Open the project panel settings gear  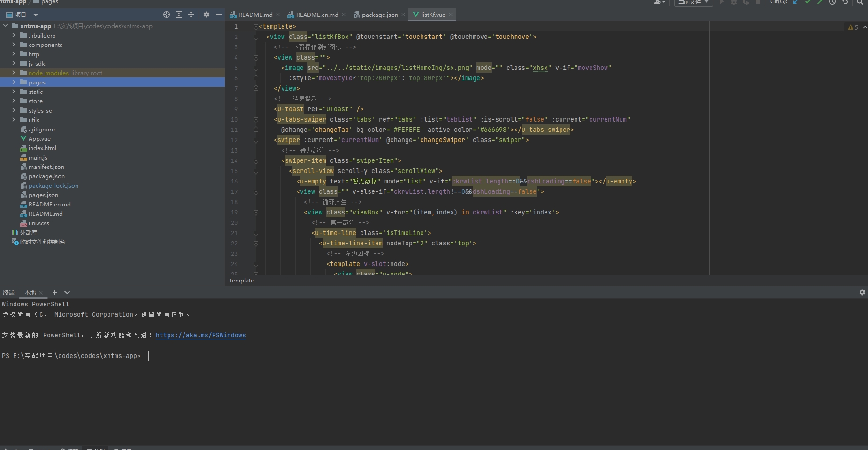point(207,15)
